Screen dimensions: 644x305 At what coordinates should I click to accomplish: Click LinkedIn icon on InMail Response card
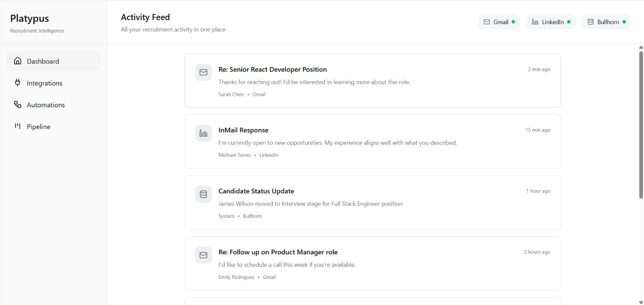[204, 133]
